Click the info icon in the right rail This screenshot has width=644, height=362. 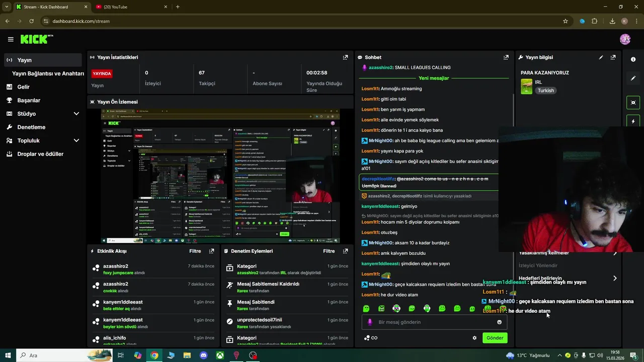633,59
